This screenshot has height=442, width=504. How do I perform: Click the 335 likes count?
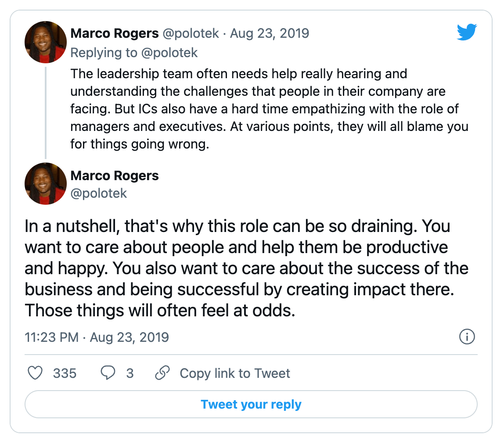point(65,373)
